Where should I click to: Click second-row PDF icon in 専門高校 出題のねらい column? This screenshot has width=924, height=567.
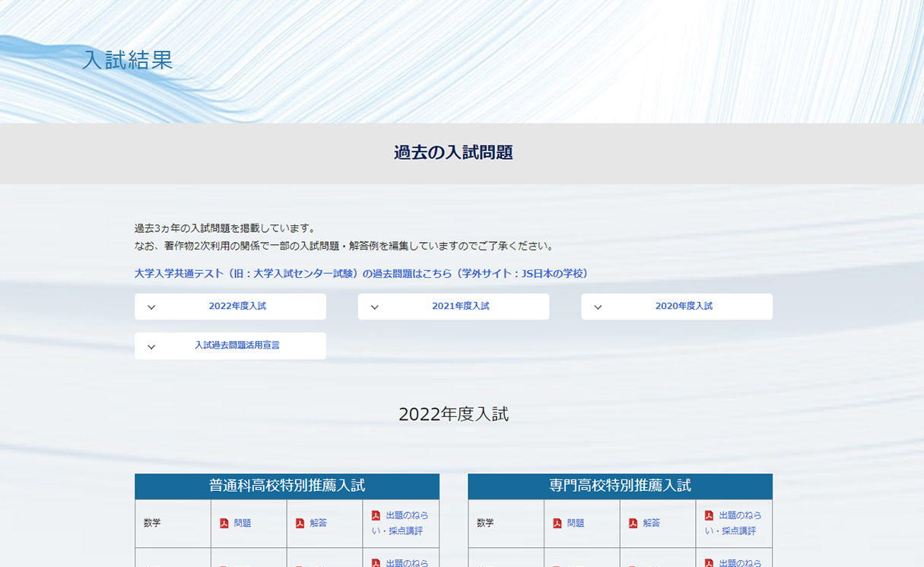709,563
